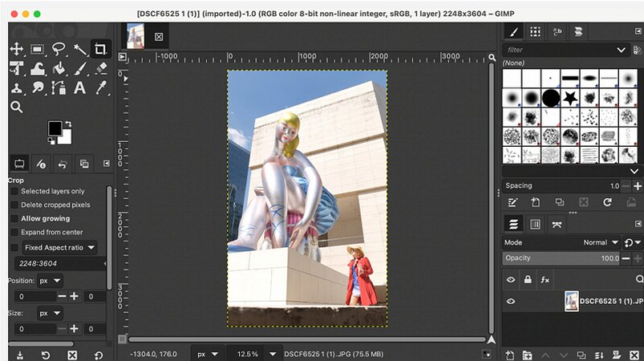The width and height of the screenshot is (644, 361).
Task: Create a new layer group
Action: click(x=527, y=355)
